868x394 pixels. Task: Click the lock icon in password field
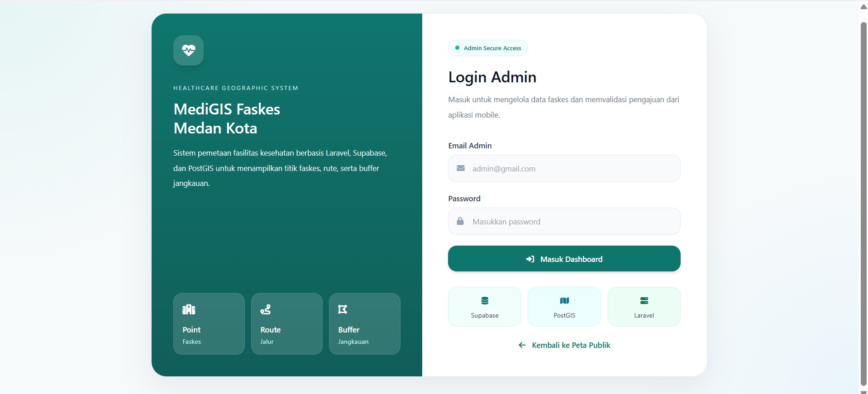click(x=460, y=221)
